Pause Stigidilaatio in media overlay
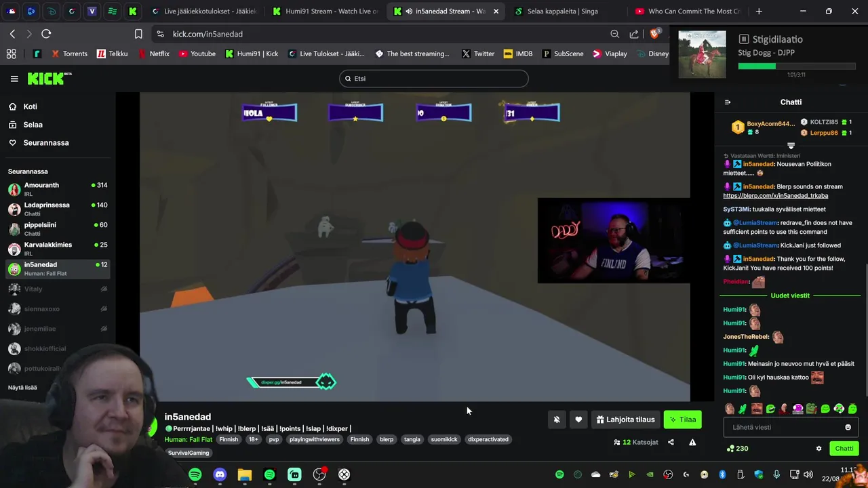Screen dimensions: 868x488 tap(744, 39)
